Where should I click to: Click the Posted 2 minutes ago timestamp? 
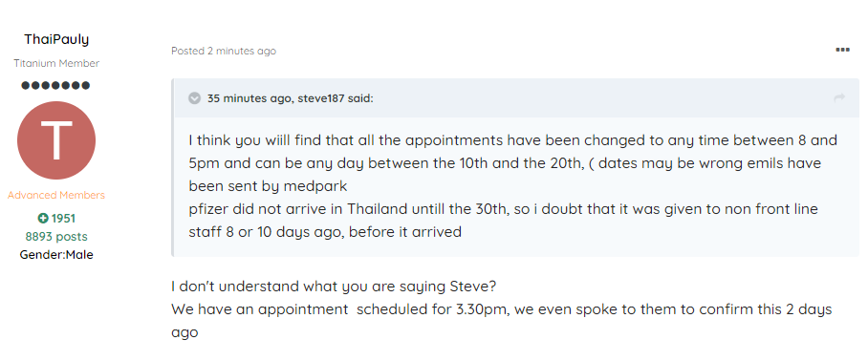coord(224,51)
